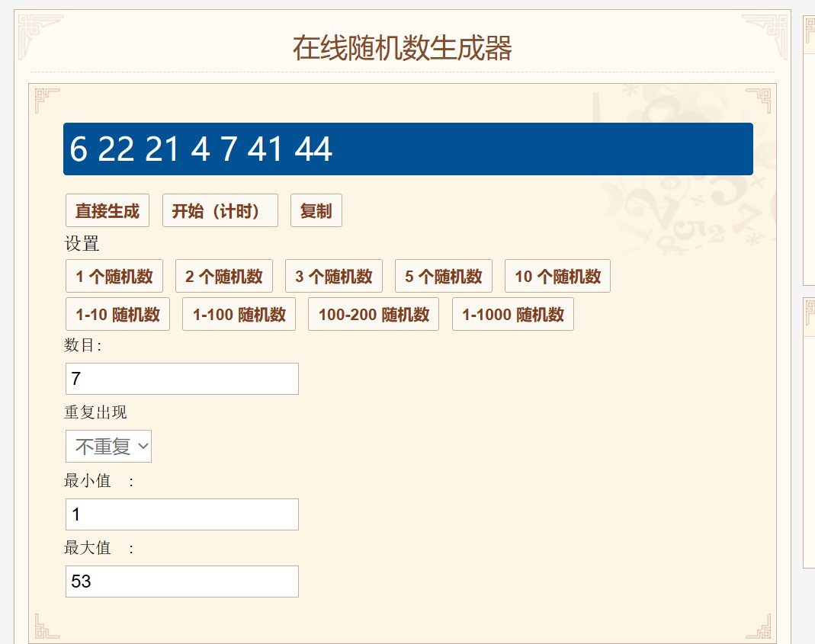Click the 直接生成 button

[107, 210]
